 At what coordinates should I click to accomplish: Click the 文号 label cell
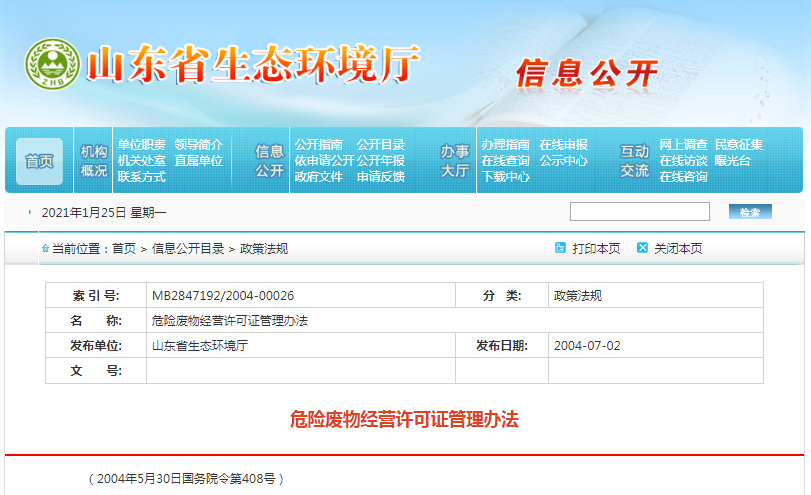pos(96,370)
